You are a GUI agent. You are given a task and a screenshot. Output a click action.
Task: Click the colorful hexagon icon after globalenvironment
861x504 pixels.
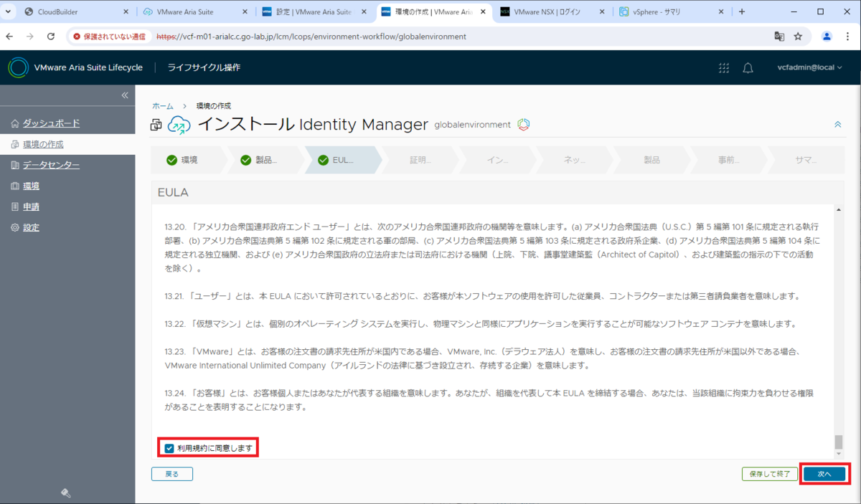tap(523, 125)
